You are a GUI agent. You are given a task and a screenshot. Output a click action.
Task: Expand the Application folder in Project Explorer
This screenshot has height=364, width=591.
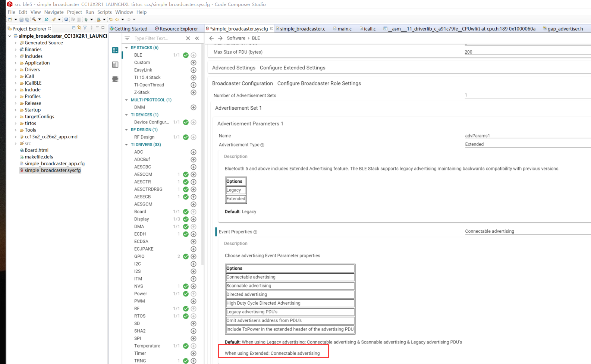click(x=16, y=63)
